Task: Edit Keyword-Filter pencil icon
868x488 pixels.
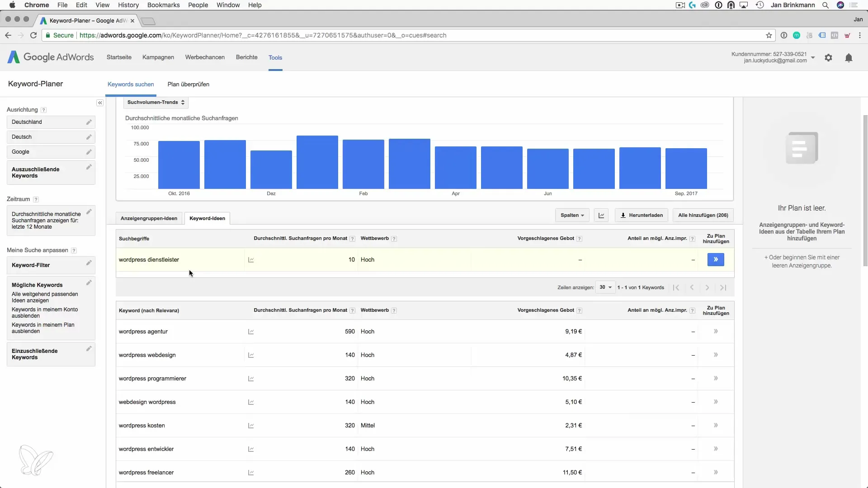Action: tap(89, 263)
